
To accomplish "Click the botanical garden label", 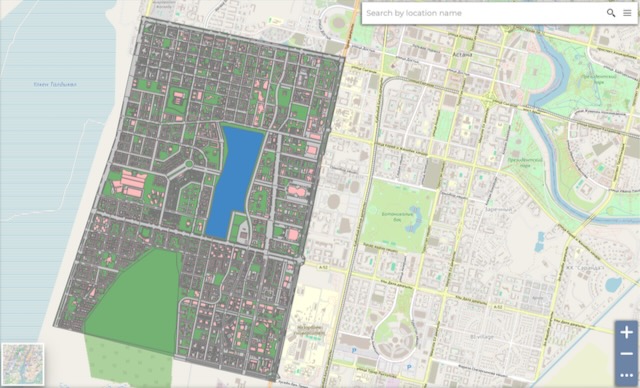I will pyautogui.click(x=395, y=216).
